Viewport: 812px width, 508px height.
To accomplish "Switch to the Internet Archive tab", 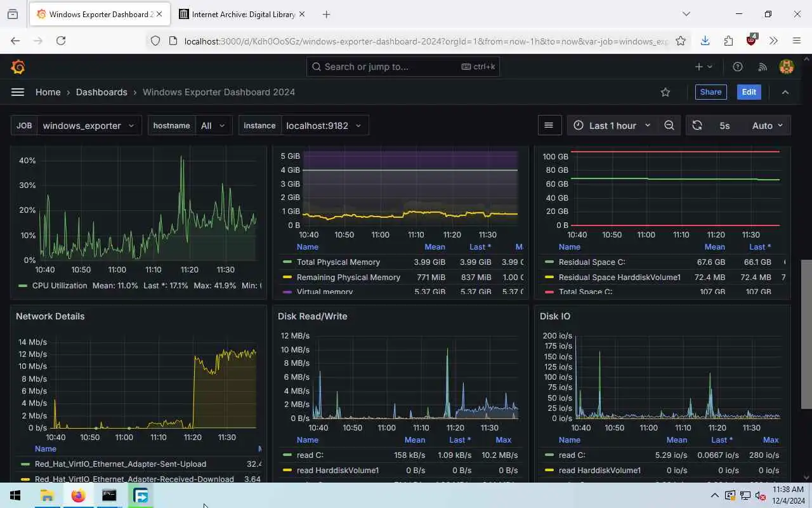I will click(x=241, y=14).
